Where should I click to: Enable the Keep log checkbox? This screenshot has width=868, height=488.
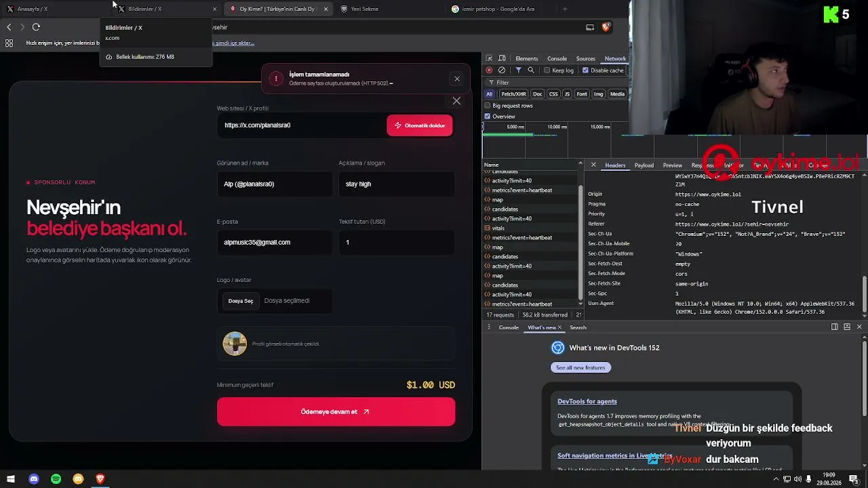[547, 70]
